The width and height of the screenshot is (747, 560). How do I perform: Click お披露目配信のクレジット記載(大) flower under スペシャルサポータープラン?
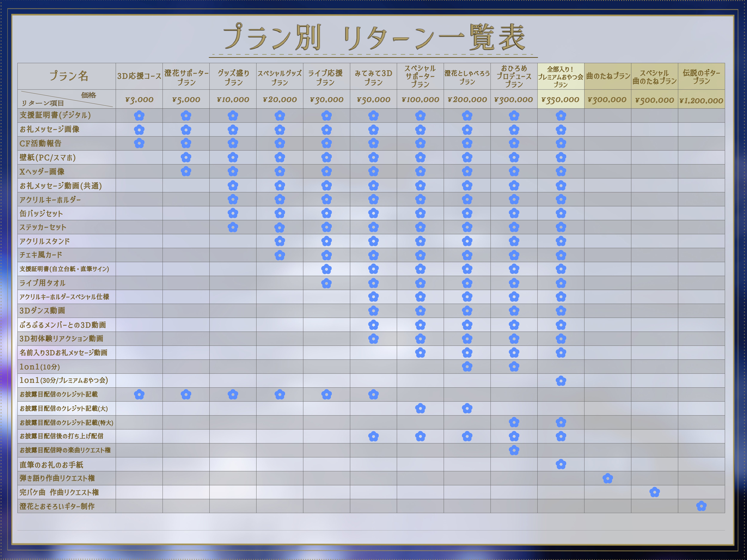pos(420,408)
